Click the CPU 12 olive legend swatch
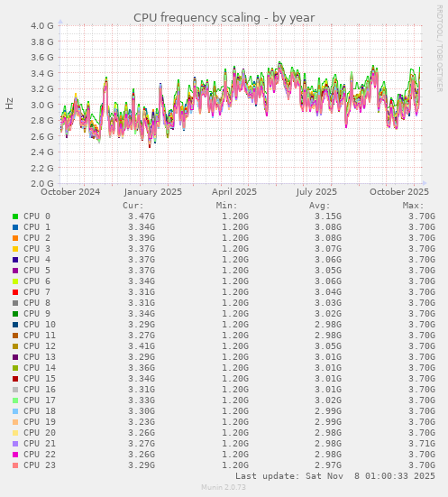448x497 pixels. (x=15, y=346)
